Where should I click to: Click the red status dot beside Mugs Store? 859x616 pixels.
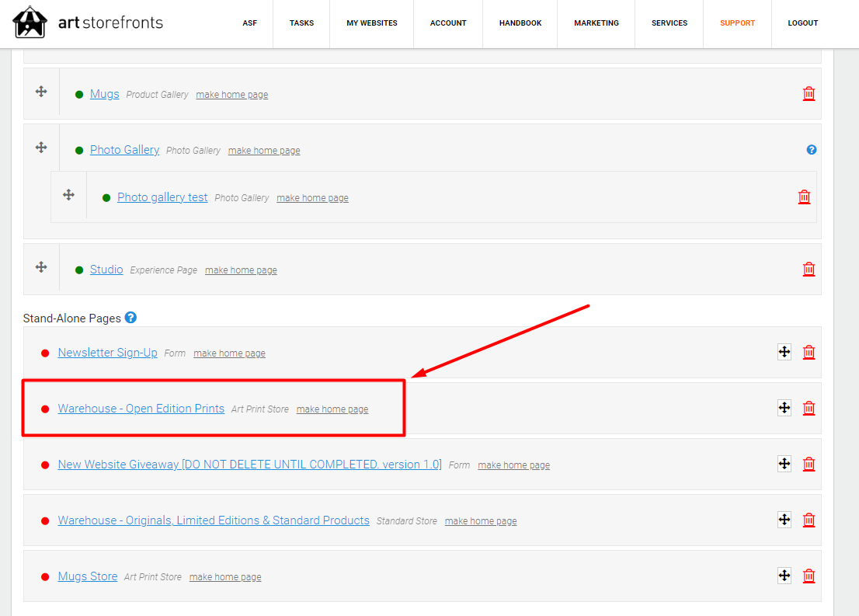point(44,576)
